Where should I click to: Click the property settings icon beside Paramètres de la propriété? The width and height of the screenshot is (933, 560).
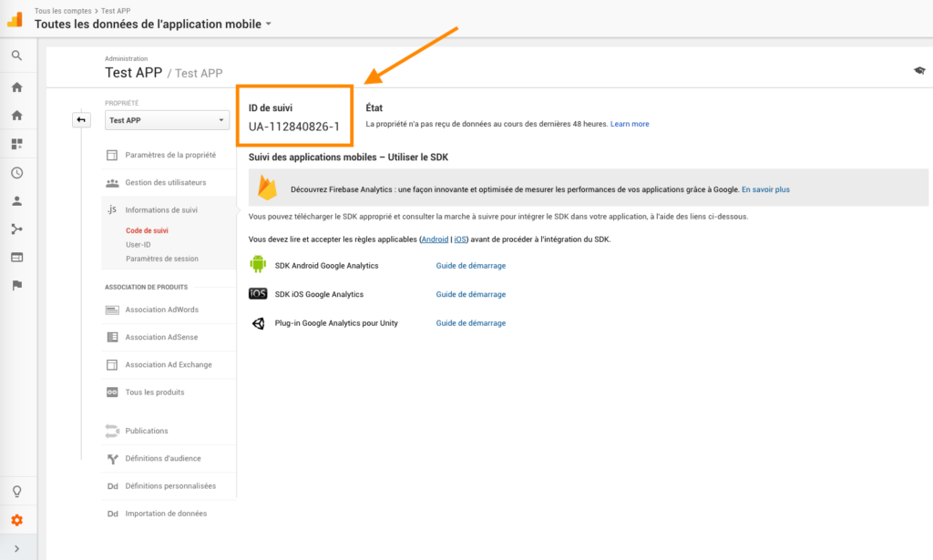112,155
